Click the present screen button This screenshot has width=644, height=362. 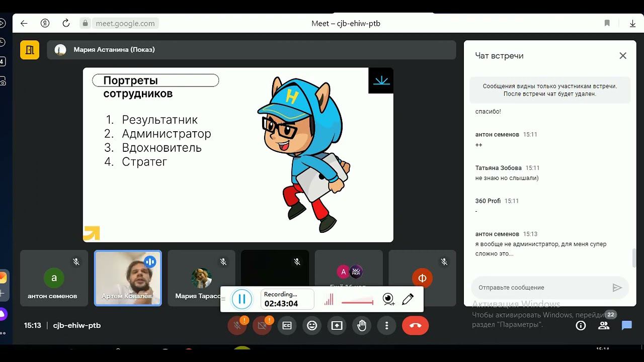337,325
